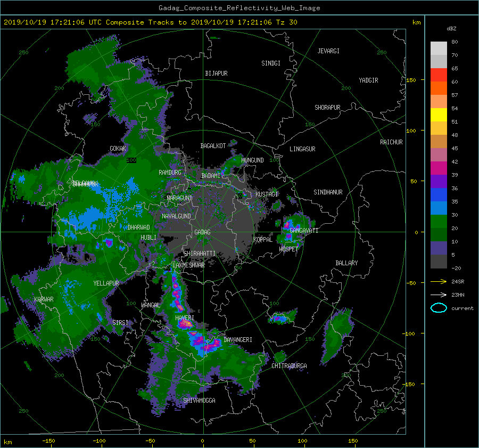Select the KARWAR label
Viewport: 479px width, 448px height.
[x=44, y=299]
